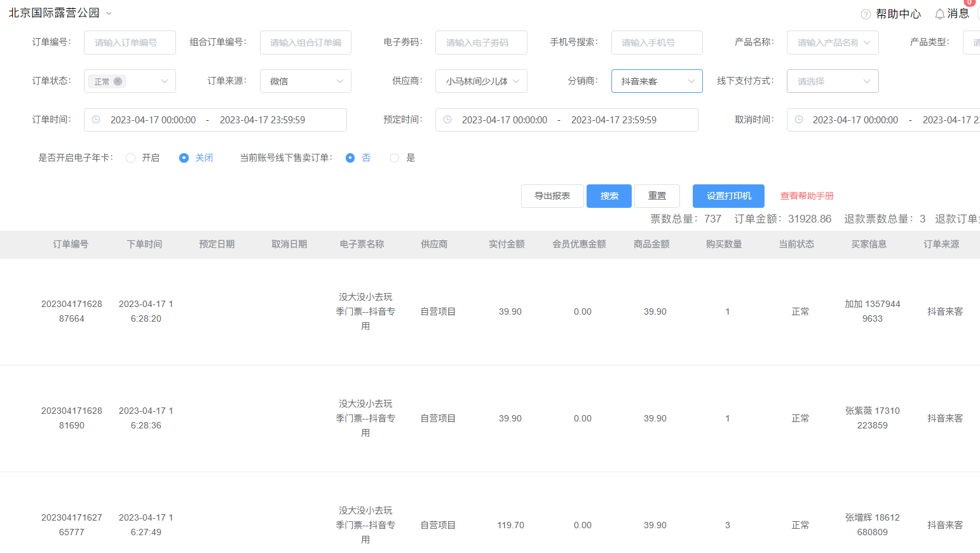
Task: Open the 线下支付方式 selector
Action: [833, 81]
